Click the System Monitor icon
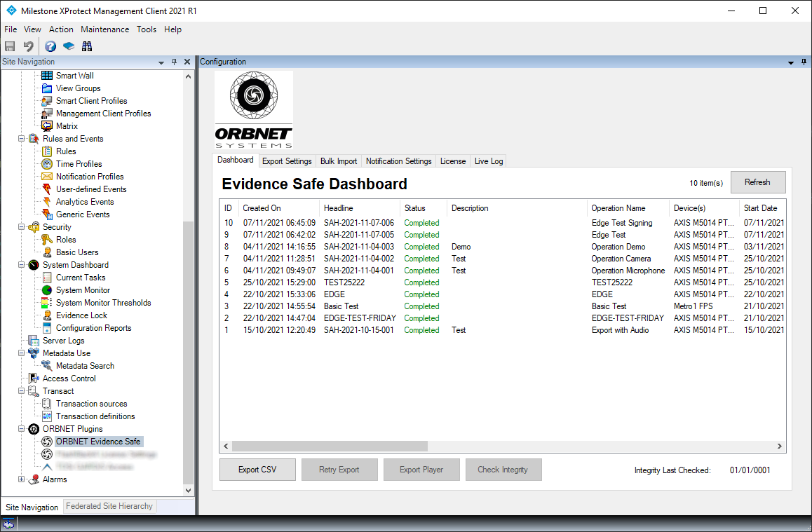This screenshot has height=532, width=812. (x=47, y=290)
